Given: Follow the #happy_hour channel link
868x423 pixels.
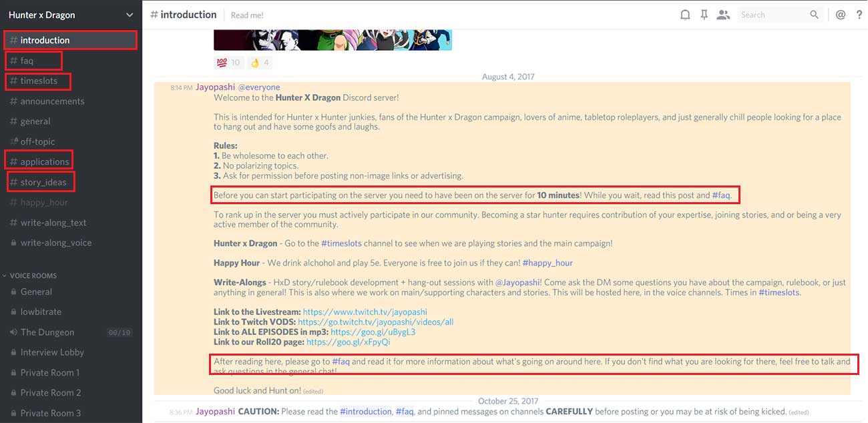Looking at the screenshot, I should coord(548,263).
